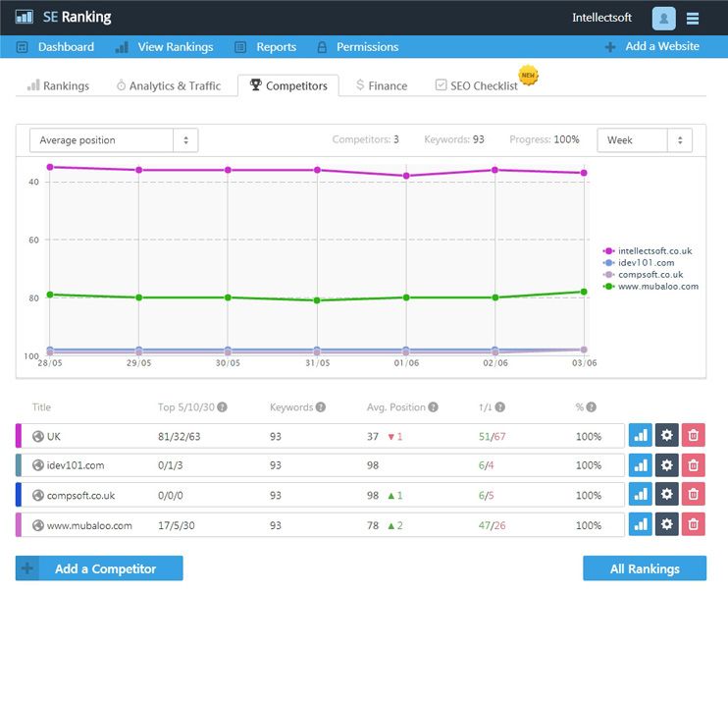This screenshot has height=701, width=728.
Task: Click help icon next to up/down arrows column
Action: tap(499, 406)
